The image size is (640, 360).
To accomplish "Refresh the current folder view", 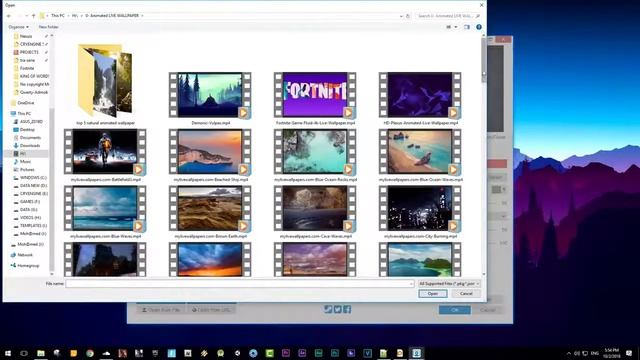I will pyautogui.click(x=408, y=16).
